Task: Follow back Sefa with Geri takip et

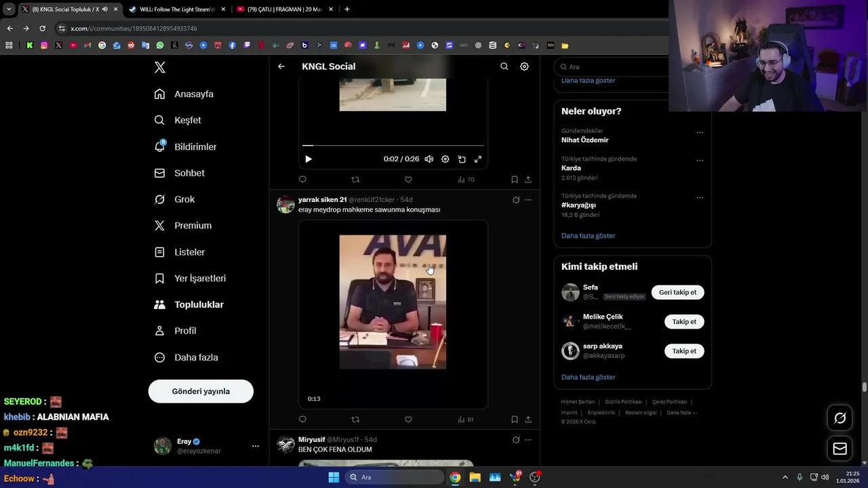Action: click(x=677, y=292)
